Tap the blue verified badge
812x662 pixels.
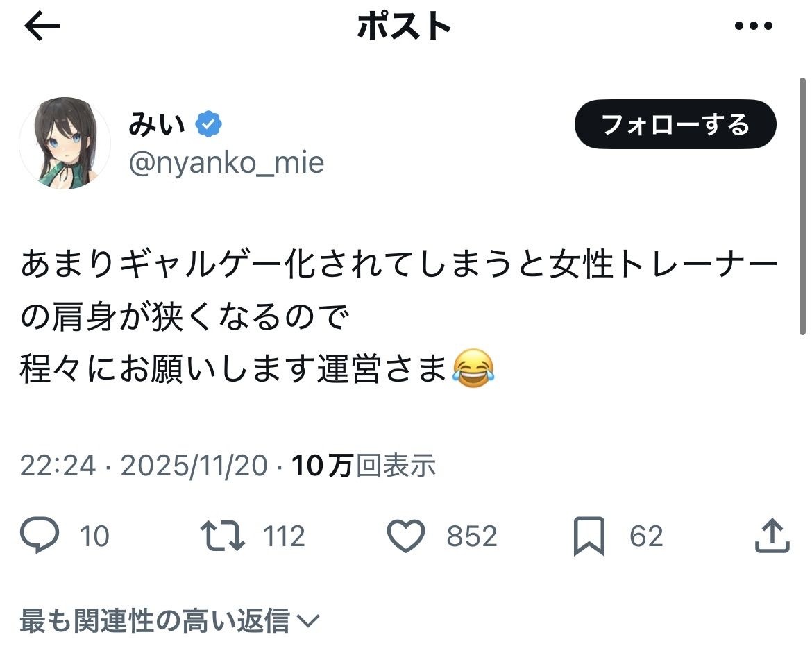pos(208,125)
